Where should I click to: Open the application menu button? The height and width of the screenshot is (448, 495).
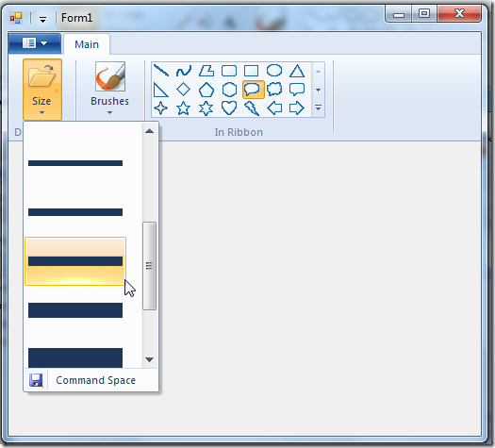[34, 43]
